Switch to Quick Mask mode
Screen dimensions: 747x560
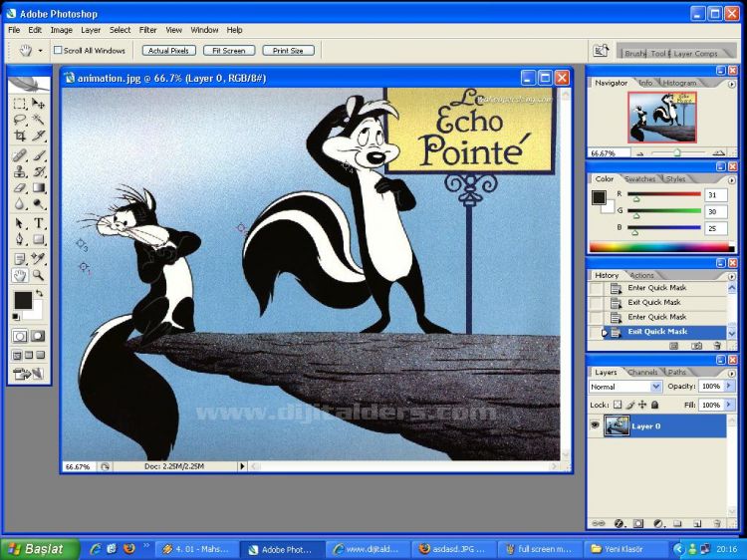(x=38, y=337)
